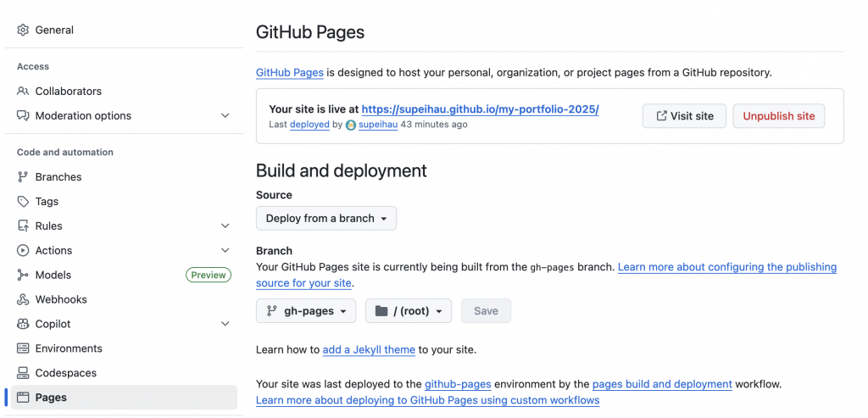Click the Source label
868x418 pixels.
tap(274, 195)
